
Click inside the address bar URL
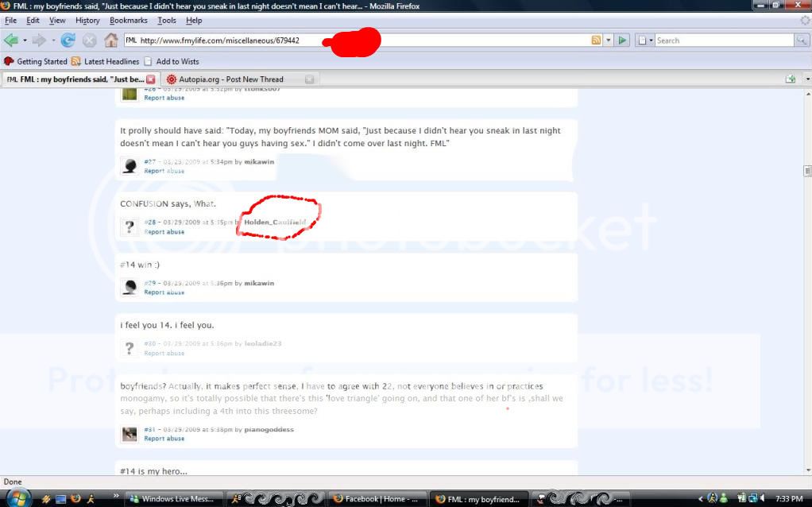[x=358, y=40]
